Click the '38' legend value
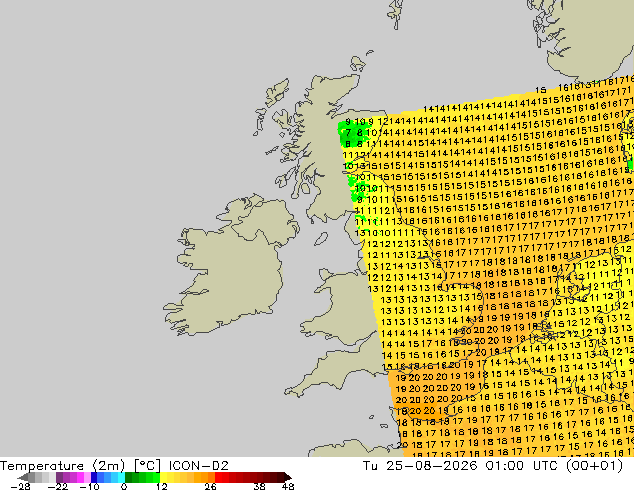 click(260, 486)
